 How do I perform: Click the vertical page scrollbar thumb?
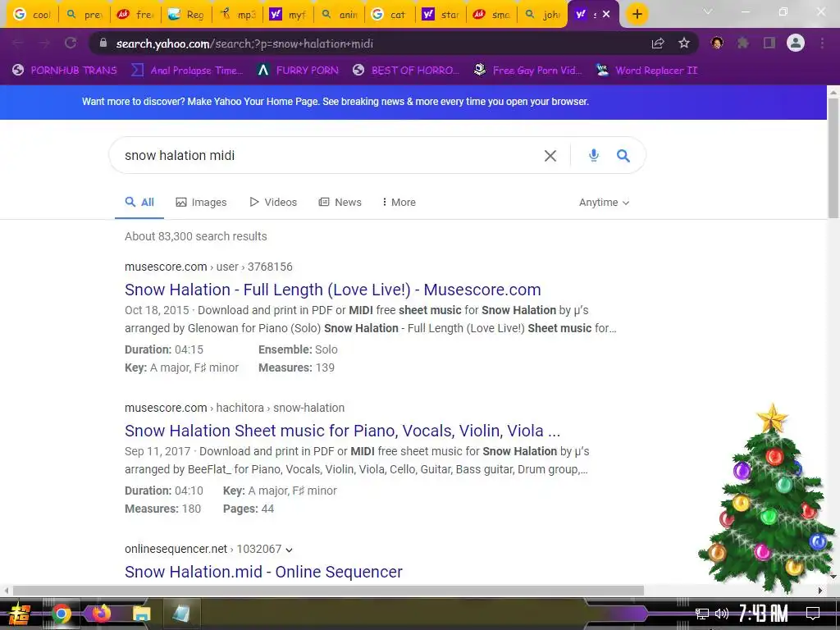[833, 157]
